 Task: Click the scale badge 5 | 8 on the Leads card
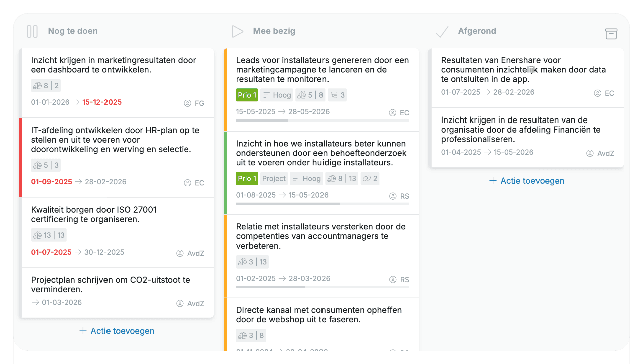pyautogui.click(x=311, y=95)
